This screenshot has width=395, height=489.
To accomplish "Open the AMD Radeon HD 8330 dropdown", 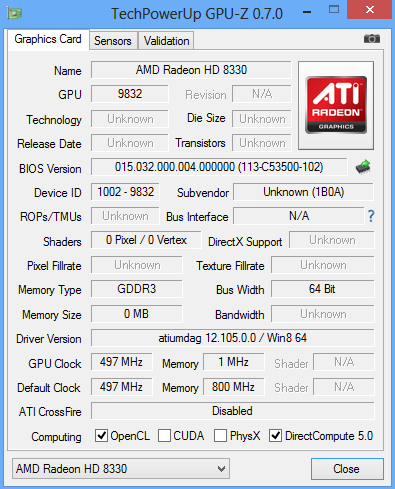I will [x=121, y=469].
